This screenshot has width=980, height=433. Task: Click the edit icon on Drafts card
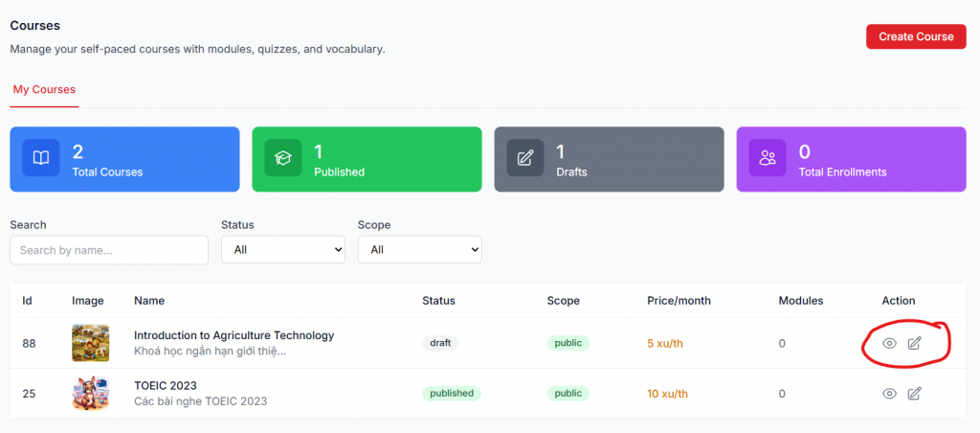tap(525, 158)
